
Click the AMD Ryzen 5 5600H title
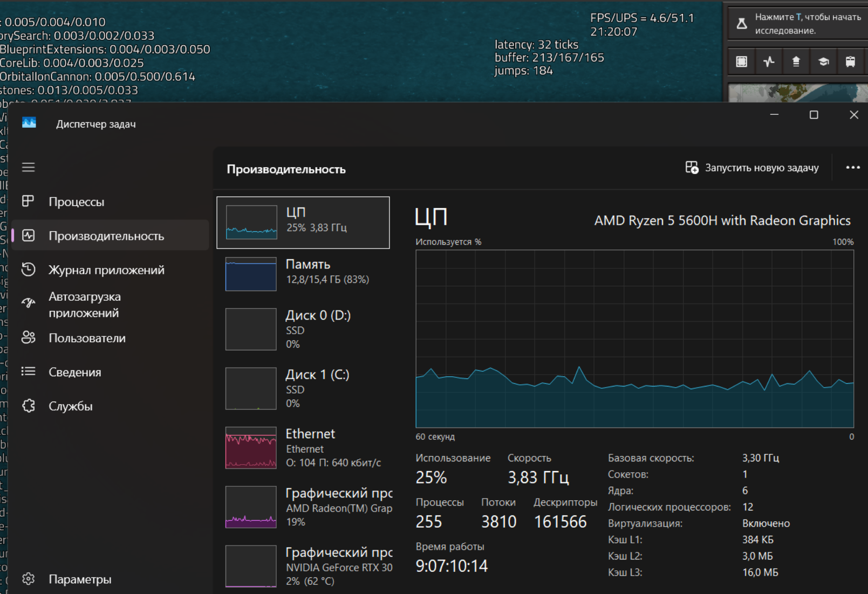(722, 220)
